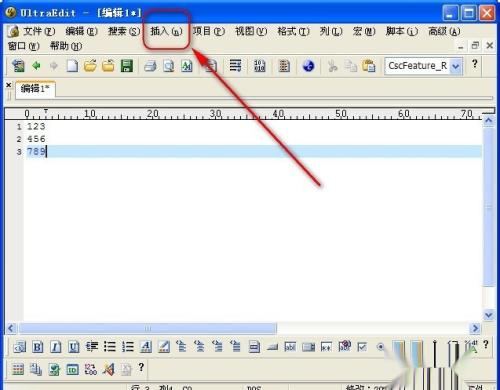500x390 pixels.
Task: Click the blue globe browser icon
Action: (x=308, y=66)
